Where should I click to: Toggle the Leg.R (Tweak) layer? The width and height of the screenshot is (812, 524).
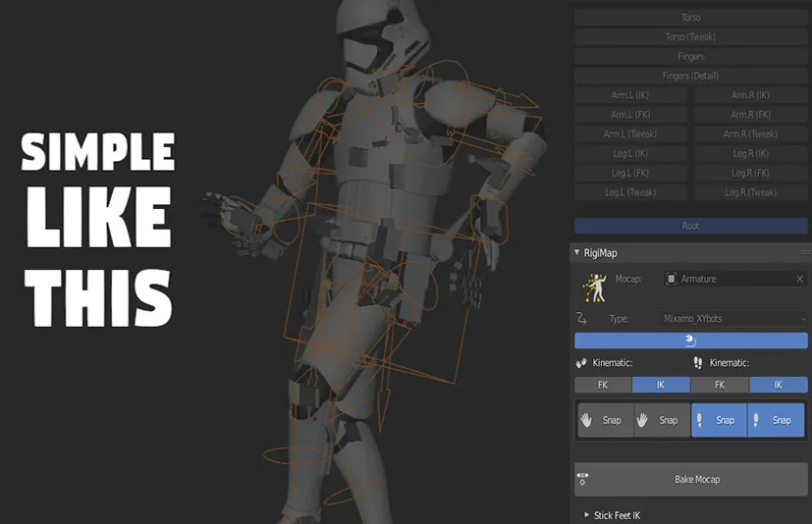(x=751, y=192)
